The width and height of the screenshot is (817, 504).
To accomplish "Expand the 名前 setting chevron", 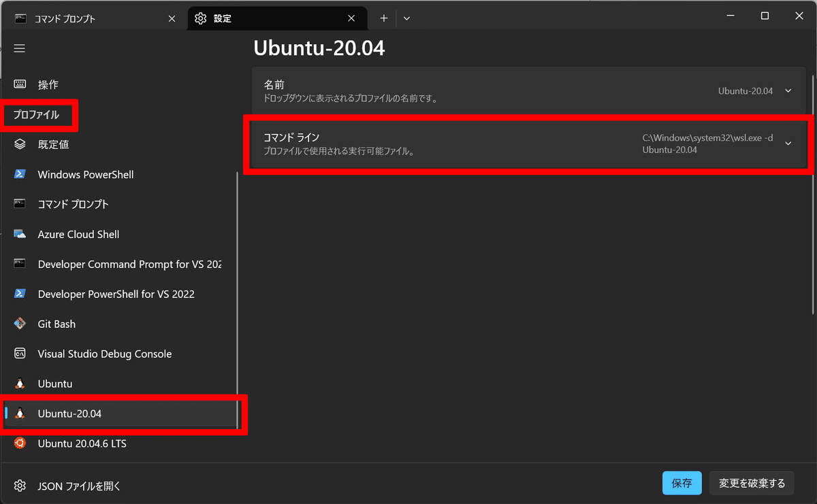I will pos(788,90).
